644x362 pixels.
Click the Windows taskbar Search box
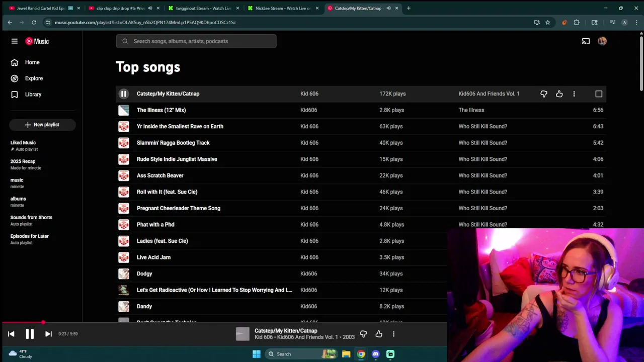301,354
